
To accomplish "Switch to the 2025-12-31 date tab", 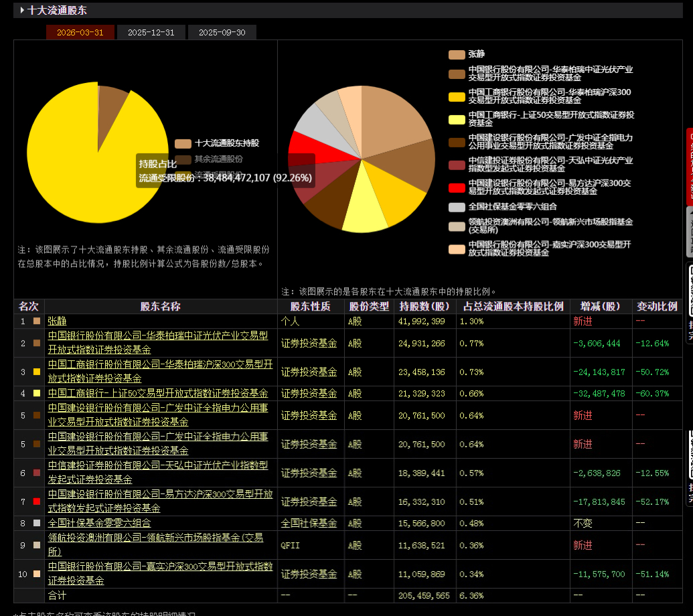I will (x=151, y=33).
